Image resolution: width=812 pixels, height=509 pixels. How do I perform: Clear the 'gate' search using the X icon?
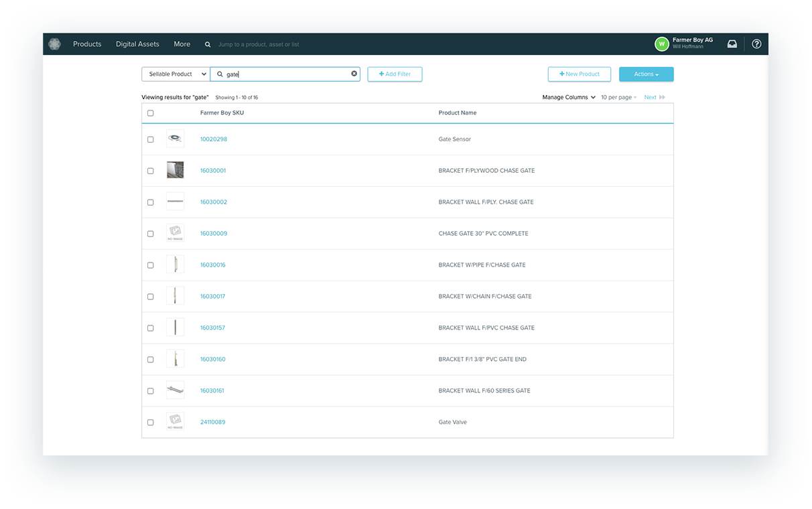click(354, 74)
